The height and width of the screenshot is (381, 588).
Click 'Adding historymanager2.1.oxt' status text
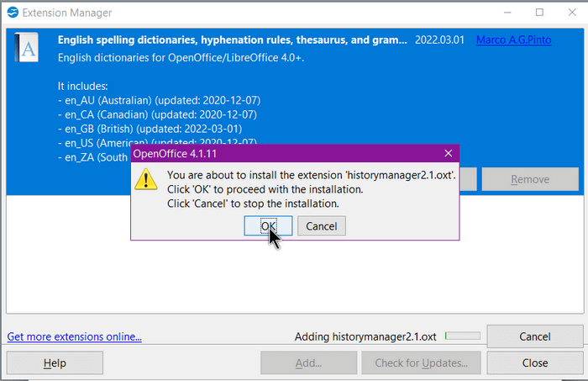click(365, 336)
